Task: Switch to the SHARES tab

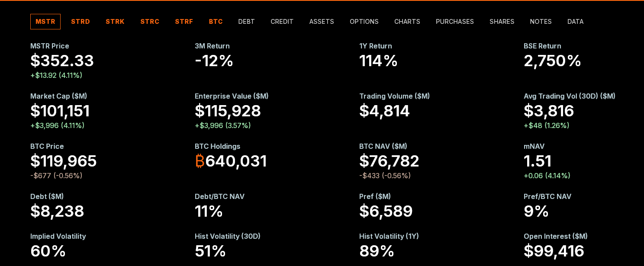Action: point(502,22)
